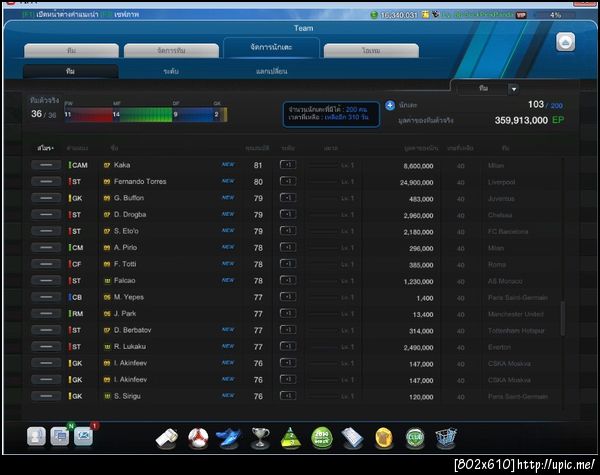Image resolution: width=600 pixels, height=475 pixels.
Task: Open the trophy cup icon
Action: pos(260,437)
